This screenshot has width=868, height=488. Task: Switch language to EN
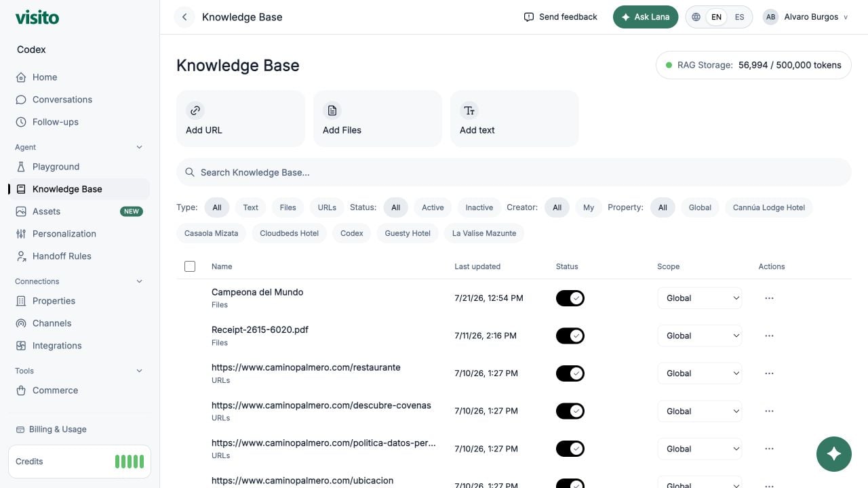716,17
